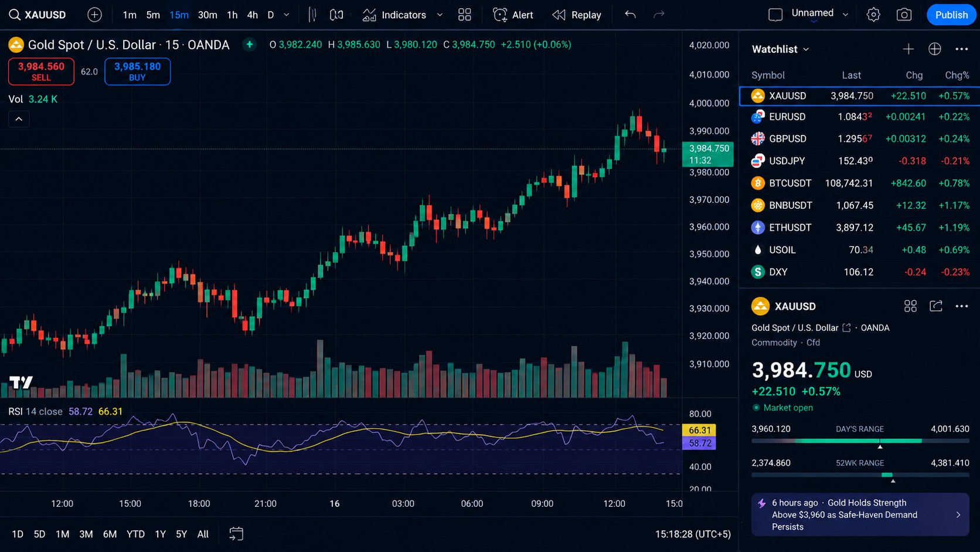The width and height of the screenshot is (980, 552).
Task: Redo the chart action
Action: coord(659,15)
